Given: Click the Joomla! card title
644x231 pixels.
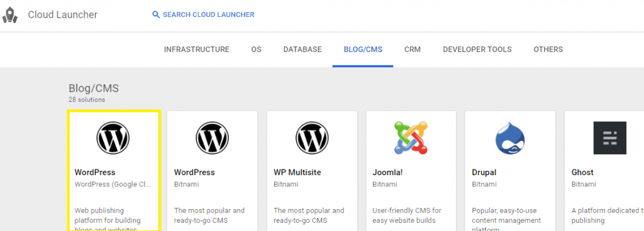Looking at the screenshot, I should click(387, 173).
